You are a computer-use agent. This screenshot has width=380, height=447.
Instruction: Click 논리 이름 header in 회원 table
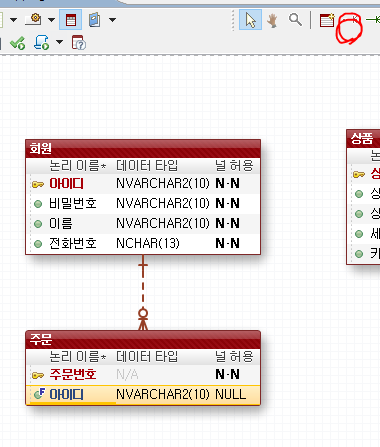(77, 166)
